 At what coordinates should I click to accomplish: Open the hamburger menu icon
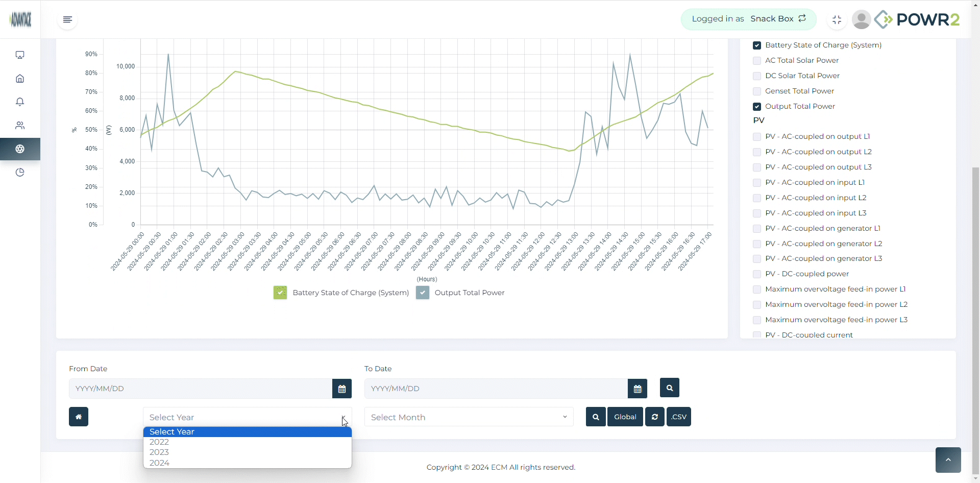pos(67,20)
